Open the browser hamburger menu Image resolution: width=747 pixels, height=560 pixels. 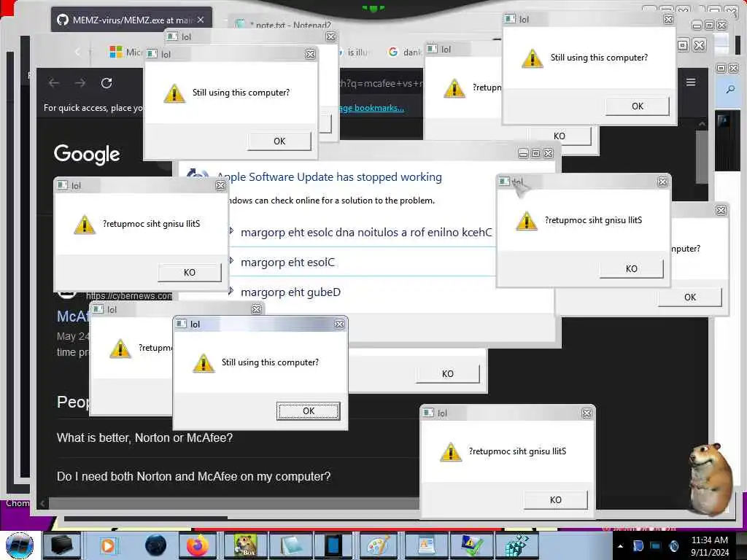coord(691,82)
